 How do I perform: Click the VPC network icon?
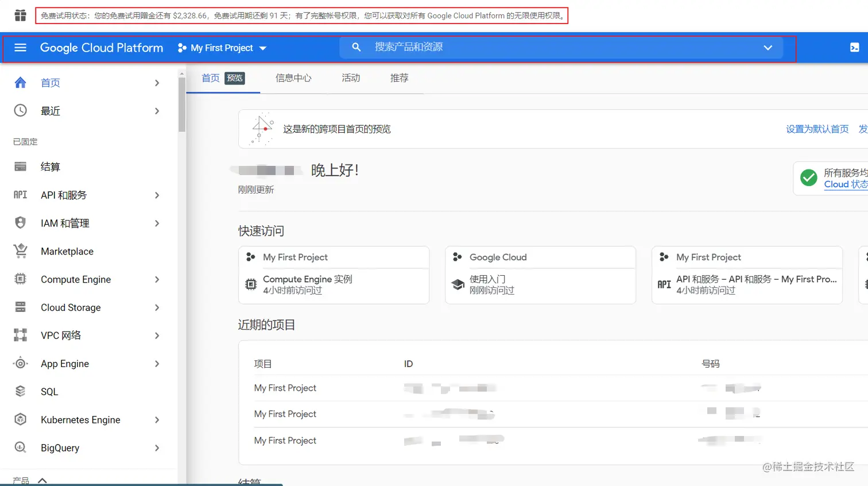pos(20,335)
